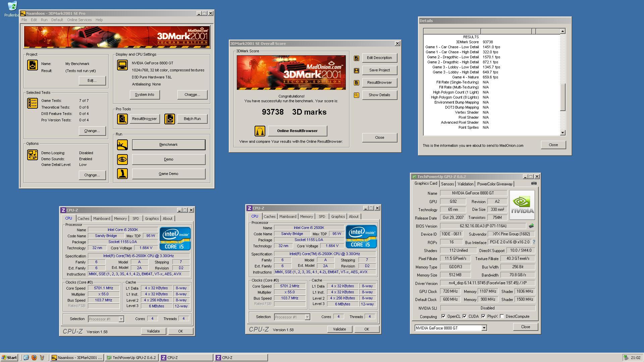Image resolution: width=644 pixels, height=362 pixels.
Task: Click the Demo eye icon
Action: [122, 159]
